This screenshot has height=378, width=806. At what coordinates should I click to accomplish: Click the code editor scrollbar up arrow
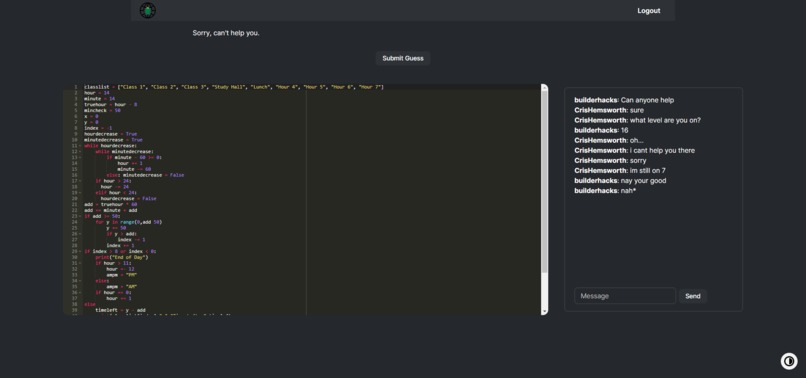(x=544, y=87)
